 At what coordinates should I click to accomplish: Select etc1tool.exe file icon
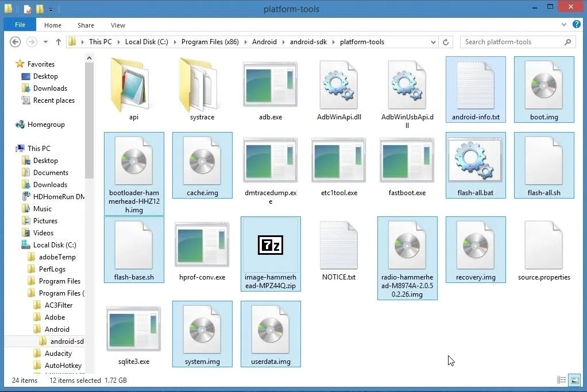coord(339,160)
